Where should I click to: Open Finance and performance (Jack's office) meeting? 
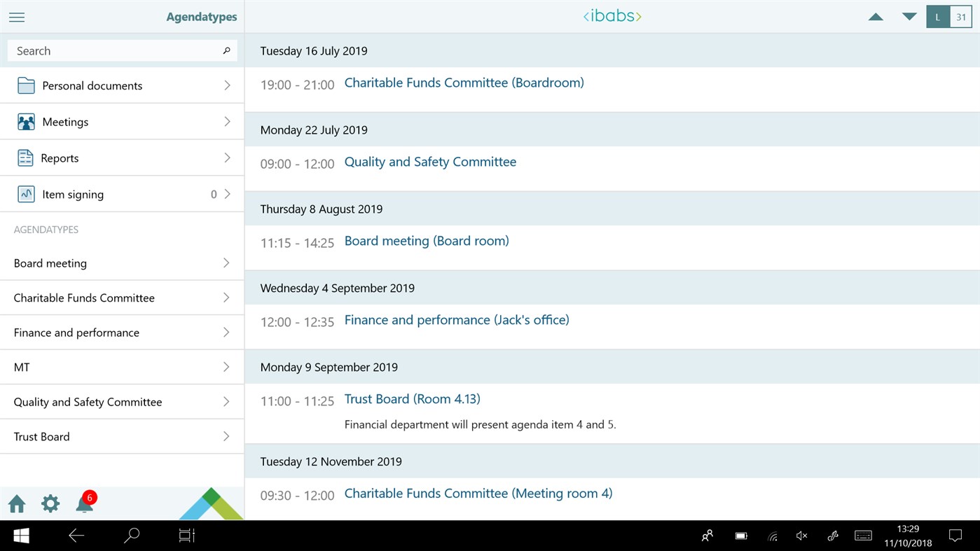point(457,320)
